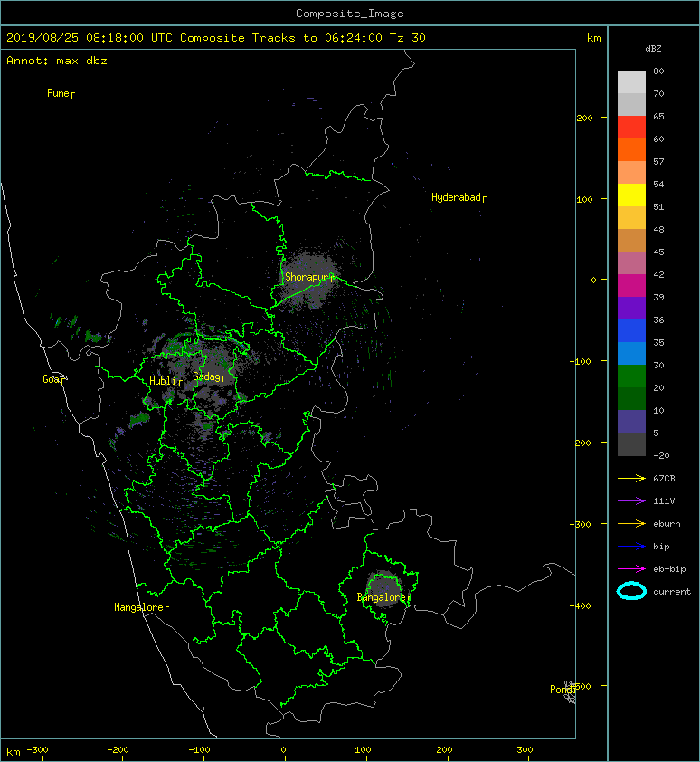The height and width of the screenshot is (762, 700).
Task: Click the dark gray 5 to -20 band
Action: pyautogui.click(x=631, y=444)
